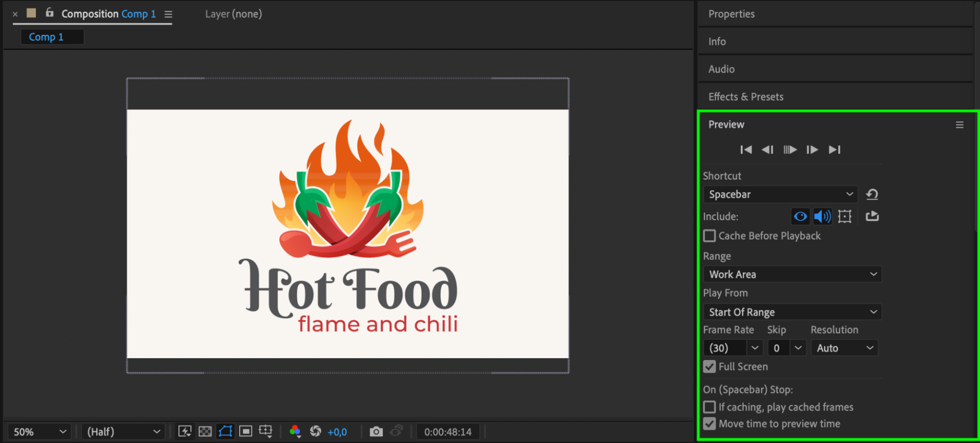Reset the preview shortcut settings icon
980x443 pixels.
(x=872, y=194)
